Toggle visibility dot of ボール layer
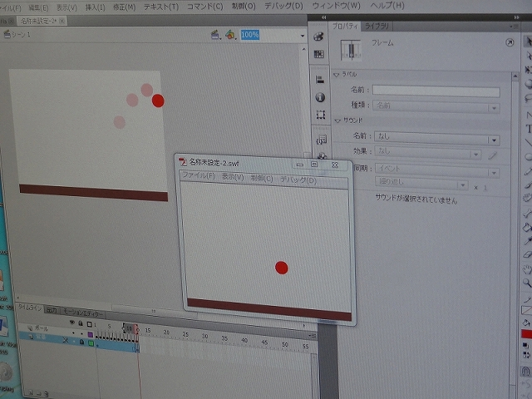The height and width of the screenshot is (399, 532). click(73, 332)
